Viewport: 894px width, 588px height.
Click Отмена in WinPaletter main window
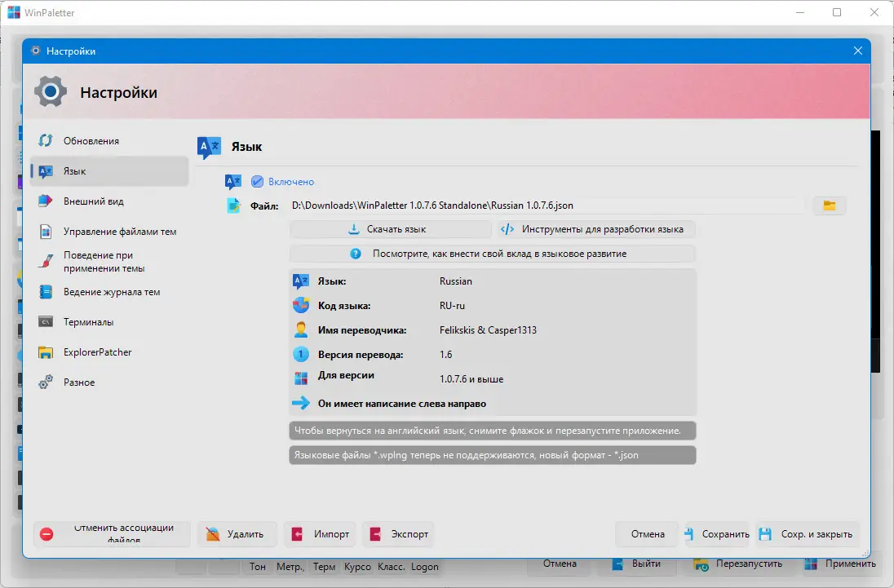pyautogui.click(x=560, y=564)
